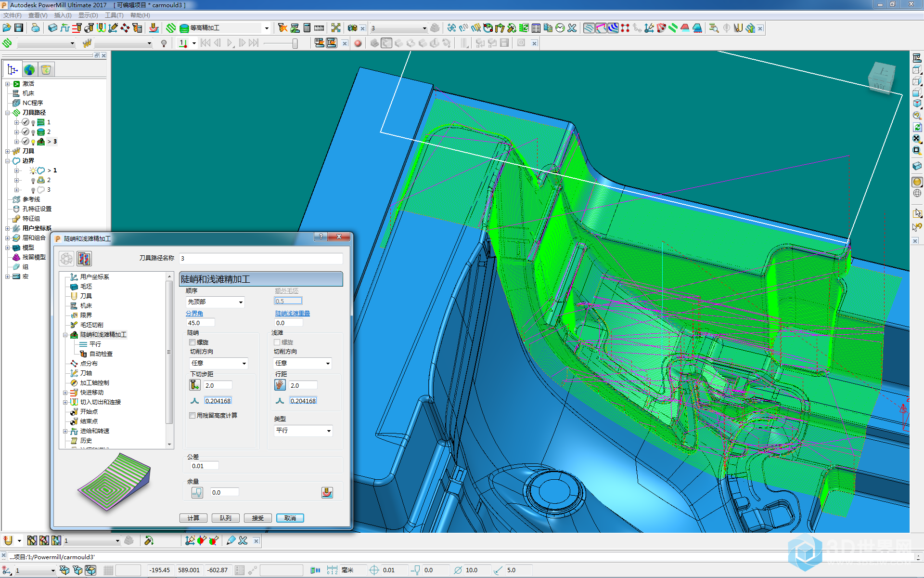The height and width of the screenshot is (578, 924).
Task: Expand the 刀具 tree node
Action: tap(8, 151)
